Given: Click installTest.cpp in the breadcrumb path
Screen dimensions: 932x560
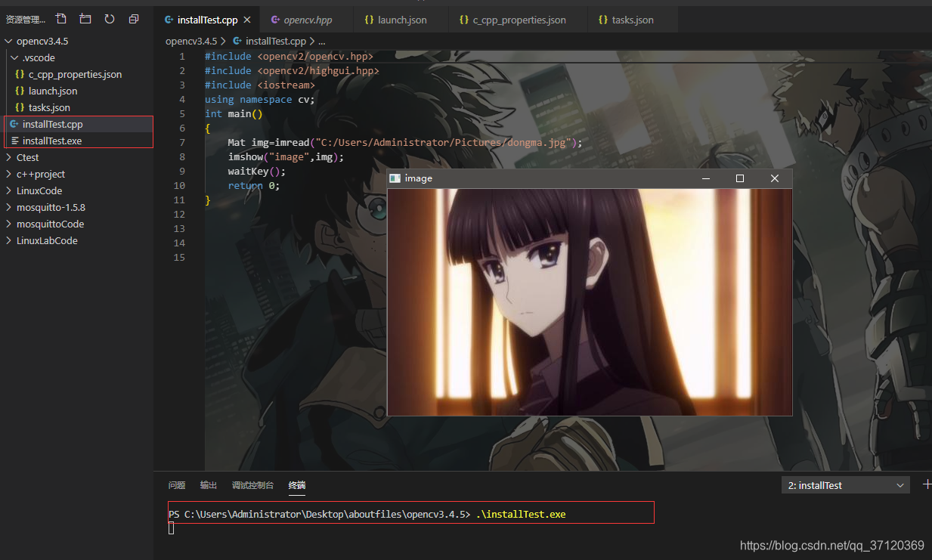Looking at the screenshot, I should pyautogui.click(x=276, y=42).
